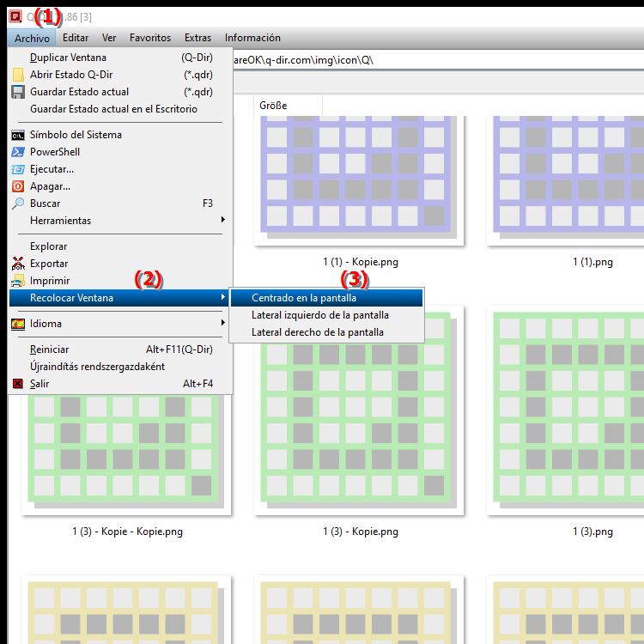
Task: Open the Extras menu
Action: coord(197,38)
